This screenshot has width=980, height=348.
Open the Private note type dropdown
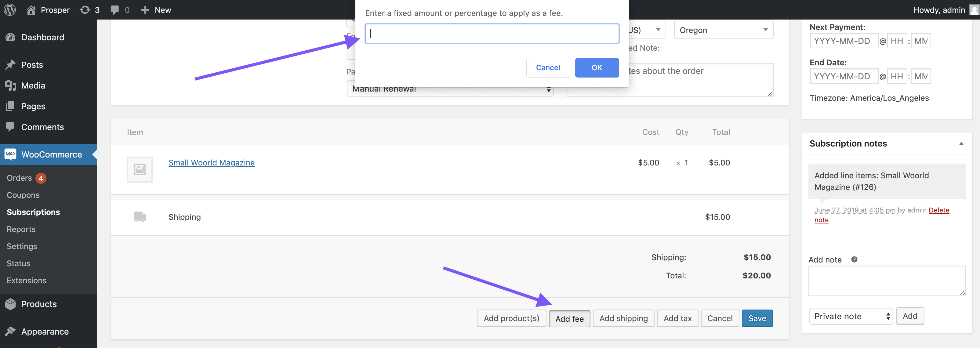[x=851, y=316]
